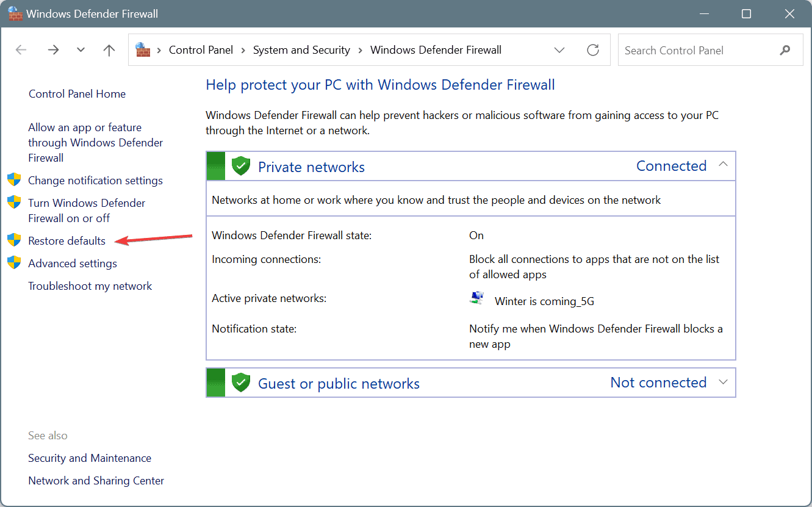This screenshot has height=507, width=812.
Task: Collapse the Private networks section chevron
Action: pyautogui.click(x=724, y=165)
